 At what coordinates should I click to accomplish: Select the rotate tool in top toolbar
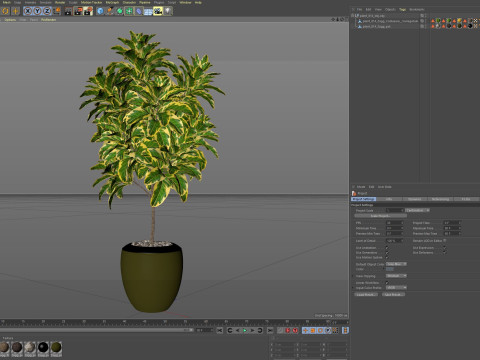(x=5, y=11)
